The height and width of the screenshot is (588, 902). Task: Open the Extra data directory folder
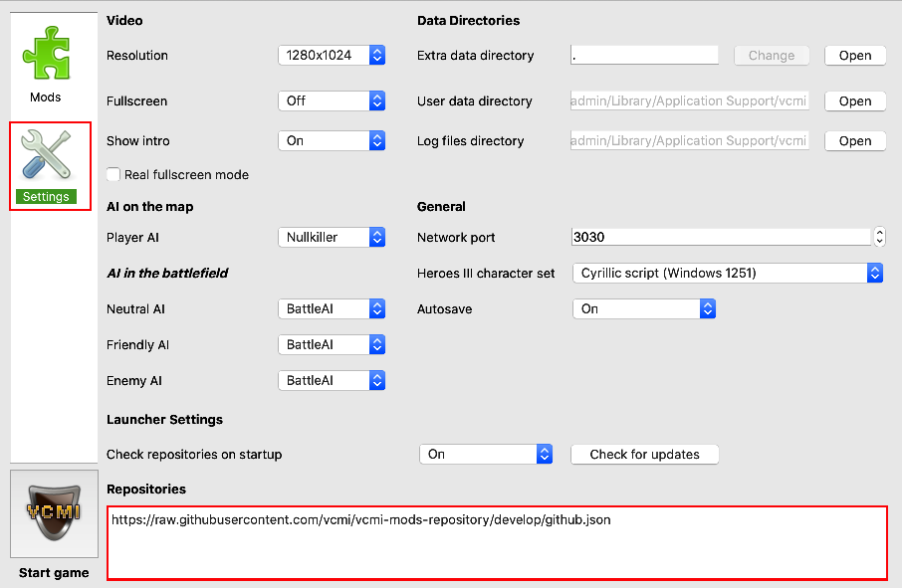coord(854,56)
